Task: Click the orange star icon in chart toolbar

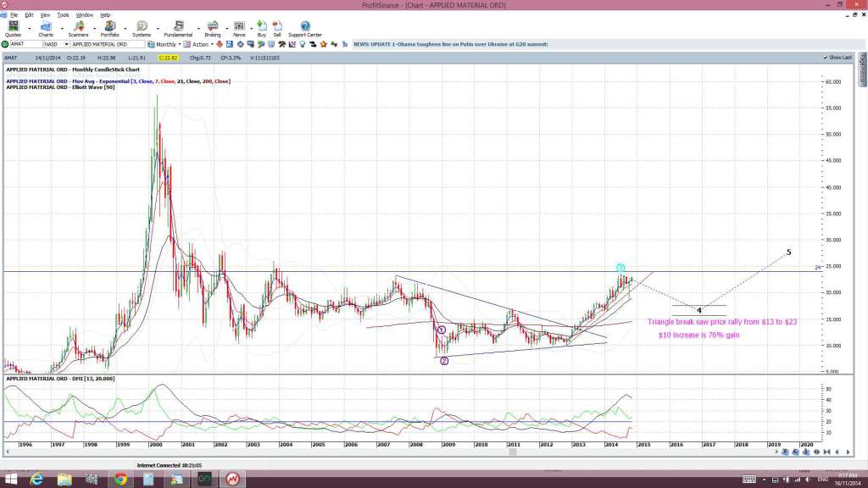Action: [324, 44]
